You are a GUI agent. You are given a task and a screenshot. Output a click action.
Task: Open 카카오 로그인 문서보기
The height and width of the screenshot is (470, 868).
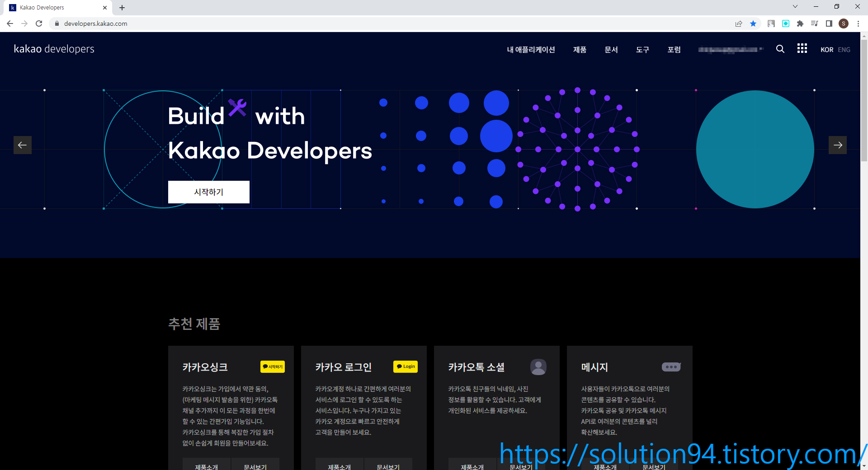(388, 465)
